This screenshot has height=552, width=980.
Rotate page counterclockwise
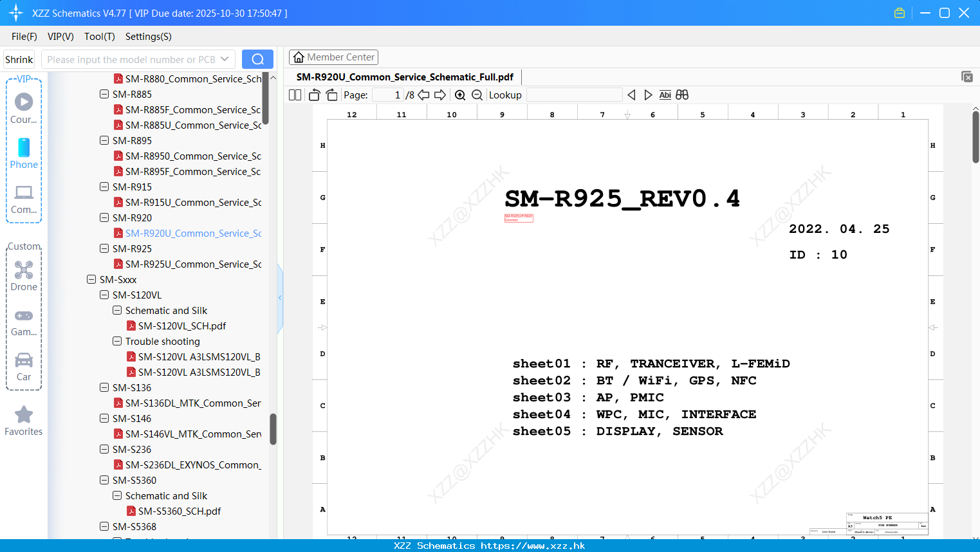pyautogui.click(x=315, y=95)
